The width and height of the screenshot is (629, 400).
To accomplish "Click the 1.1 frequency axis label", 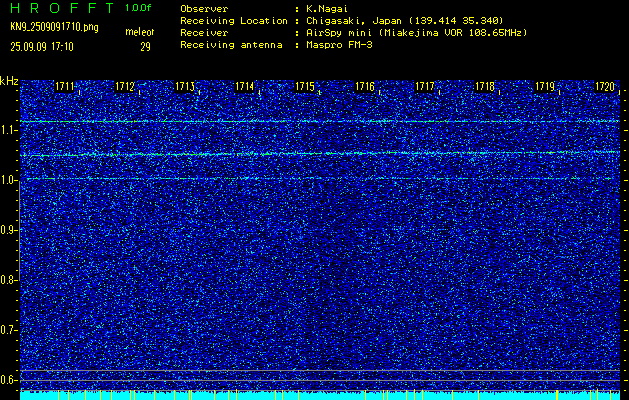I will tap(7, 130).
